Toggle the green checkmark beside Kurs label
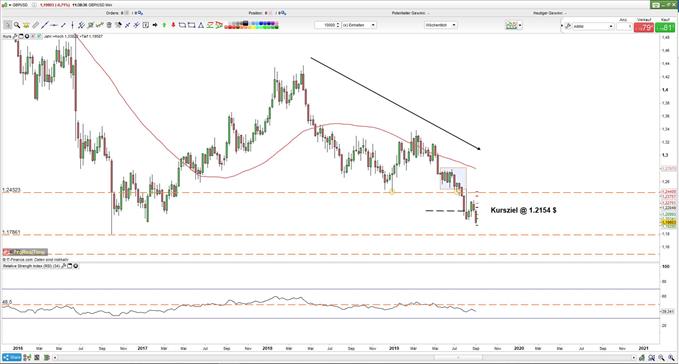679x364 pixels. click(x=39, y=36)
